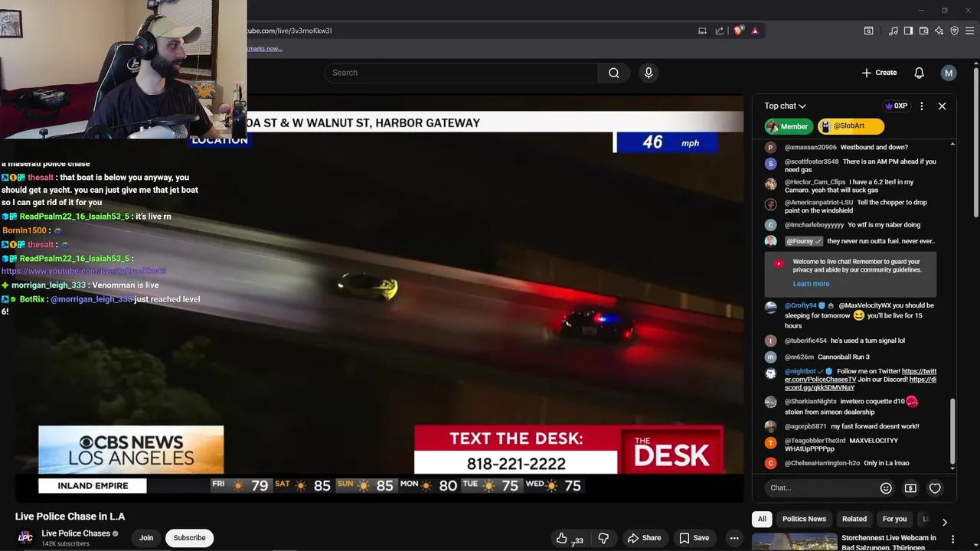Show more chips with right arrow

[x=945, y=522]
